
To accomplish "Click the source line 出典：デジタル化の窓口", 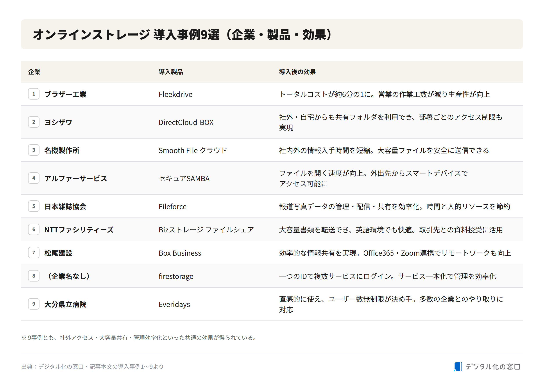I will coord(92,367).
